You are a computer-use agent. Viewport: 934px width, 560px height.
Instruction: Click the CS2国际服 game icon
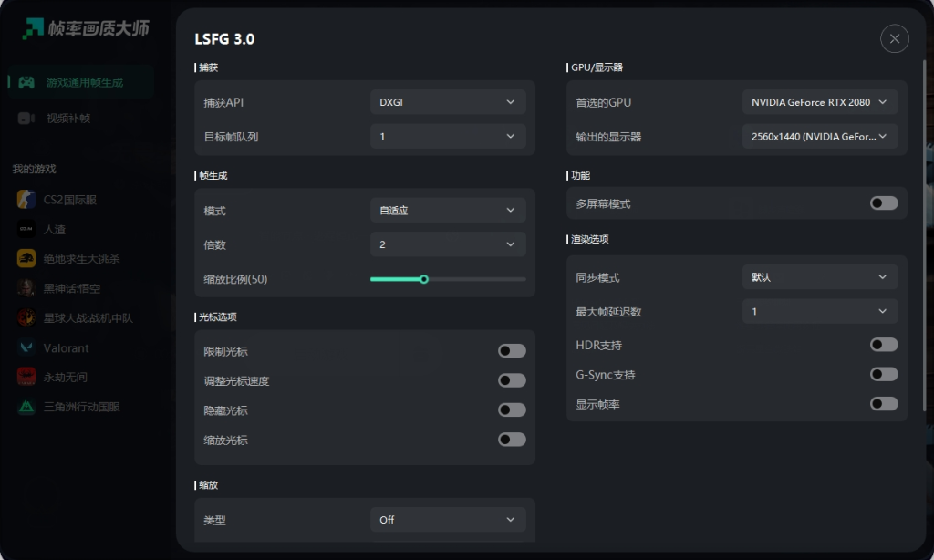point(26,200)
